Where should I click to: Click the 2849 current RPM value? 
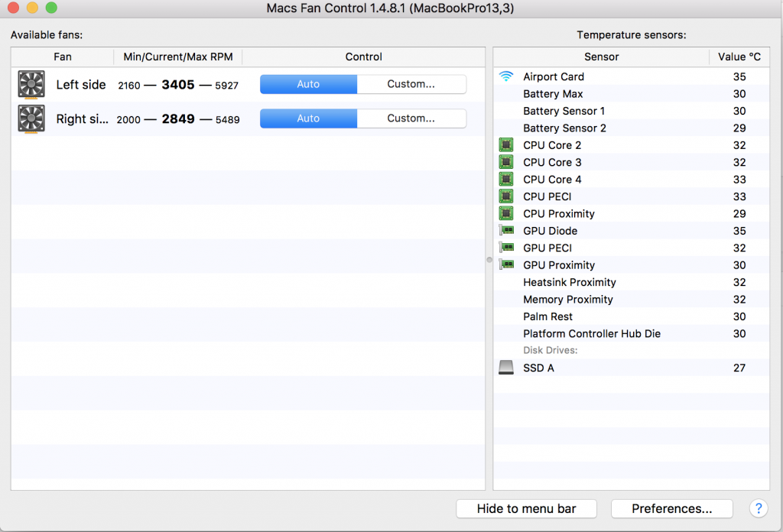coord(178,119)
